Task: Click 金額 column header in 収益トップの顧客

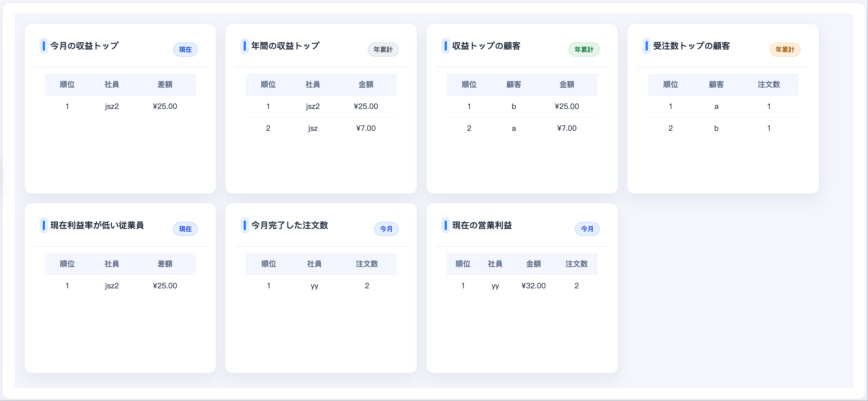Action: coord(567,85)
